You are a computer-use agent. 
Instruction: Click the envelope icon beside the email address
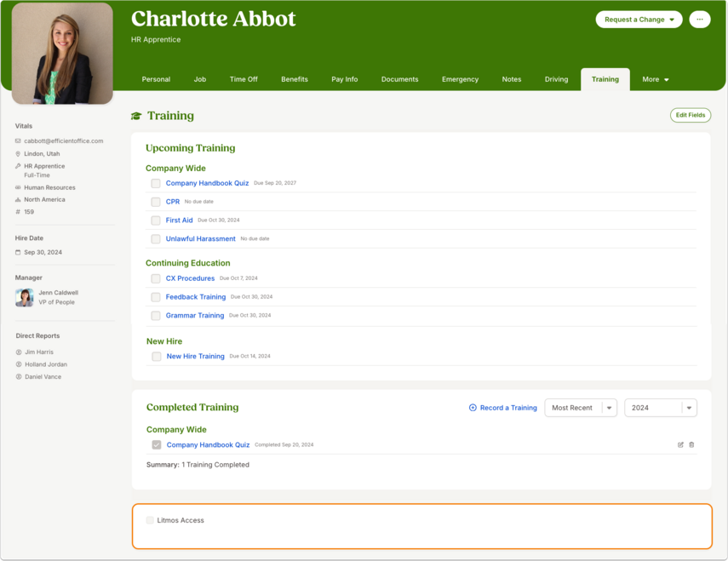click(x=18, y=140)
